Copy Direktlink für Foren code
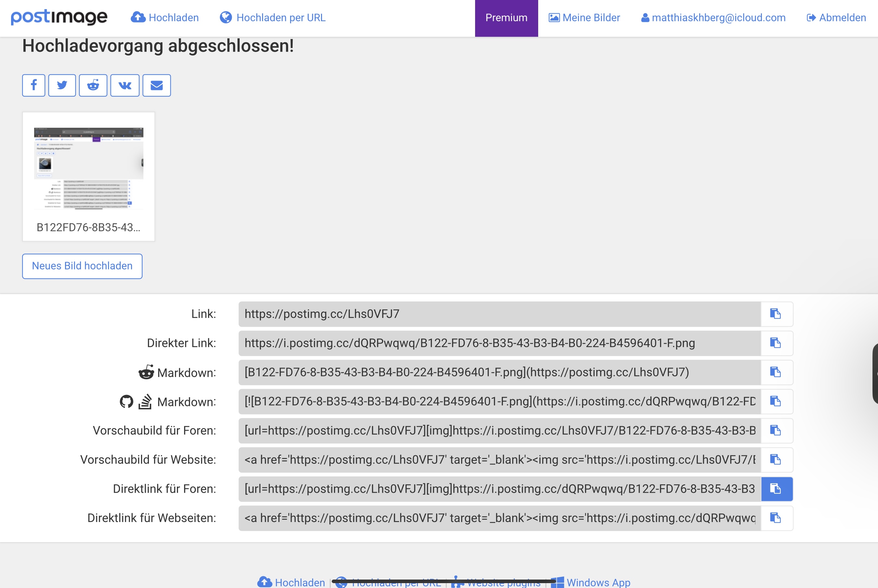 tap(776, 489)
